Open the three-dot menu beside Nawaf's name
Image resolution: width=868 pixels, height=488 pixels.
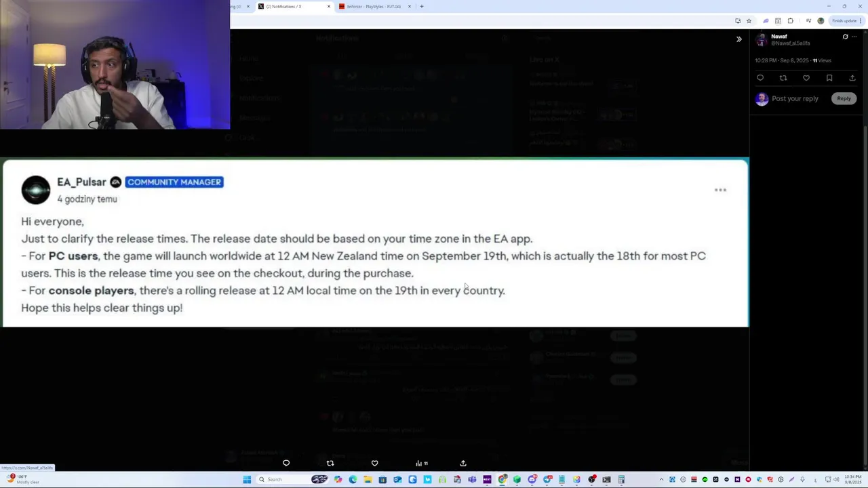coord(854,37)
